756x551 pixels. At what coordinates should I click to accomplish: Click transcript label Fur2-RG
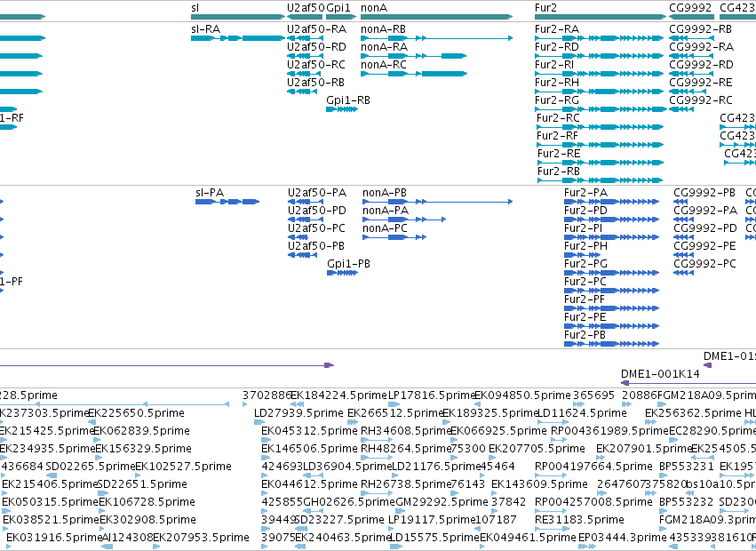click(x=557, y=100)
